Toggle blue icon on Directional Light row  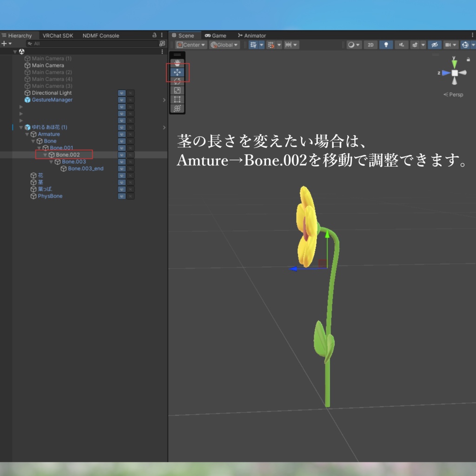[122, 93]
